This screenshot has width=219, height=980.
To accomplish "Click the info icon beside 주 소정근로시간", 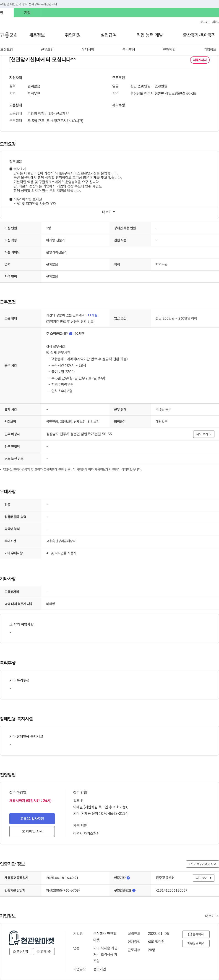I will [x=70, y=334].
